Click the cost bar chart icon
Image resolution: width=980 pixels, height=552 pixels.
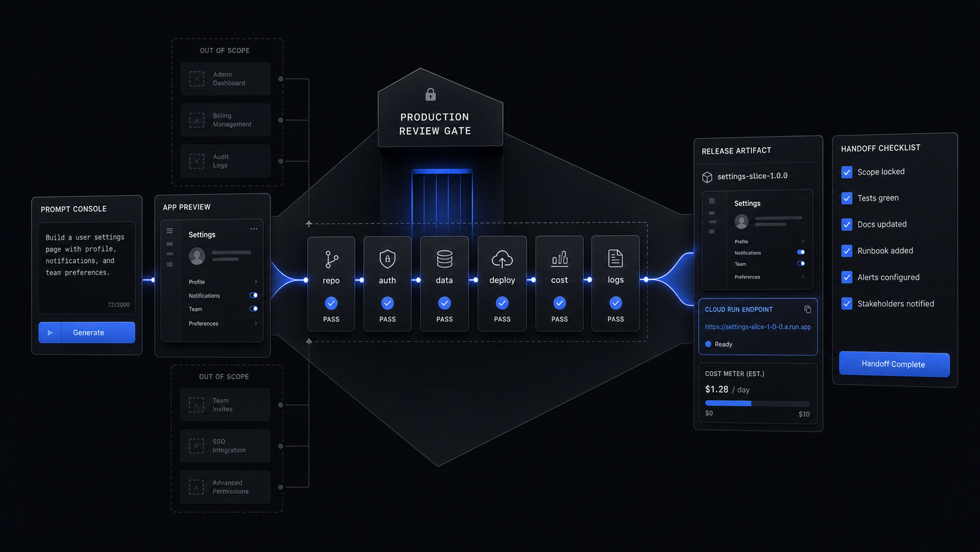[559, 259]
